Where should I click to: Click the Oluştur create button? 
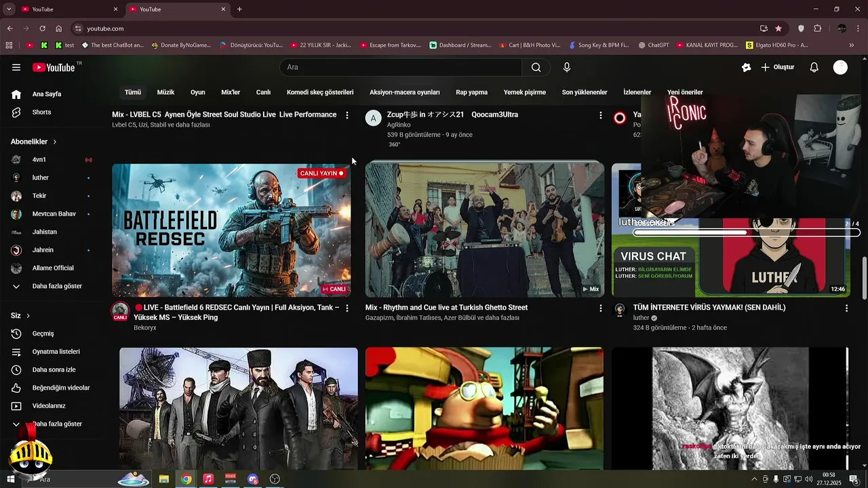[x=777, y=67]
